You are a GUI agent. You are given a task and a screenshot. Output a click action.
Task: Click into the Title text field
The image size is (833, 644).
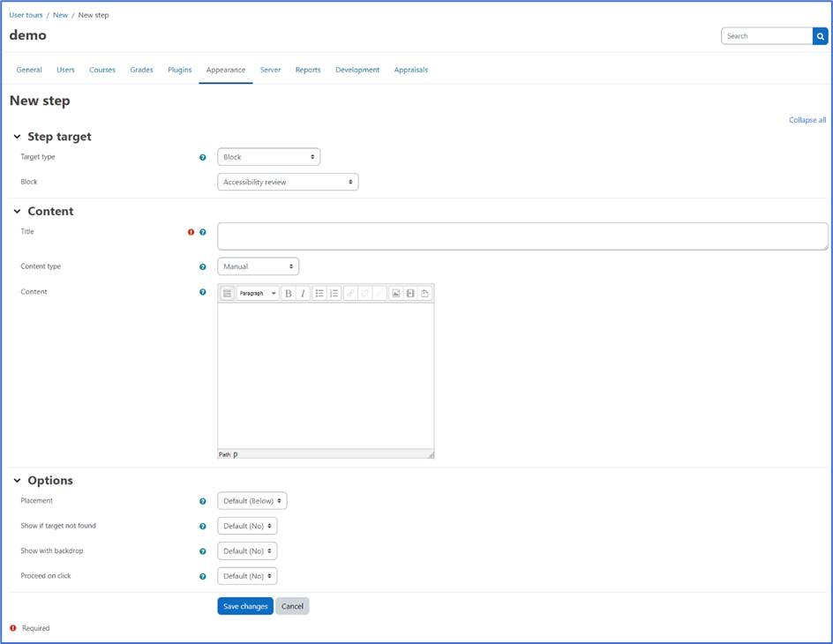click(x=522, y=236)
